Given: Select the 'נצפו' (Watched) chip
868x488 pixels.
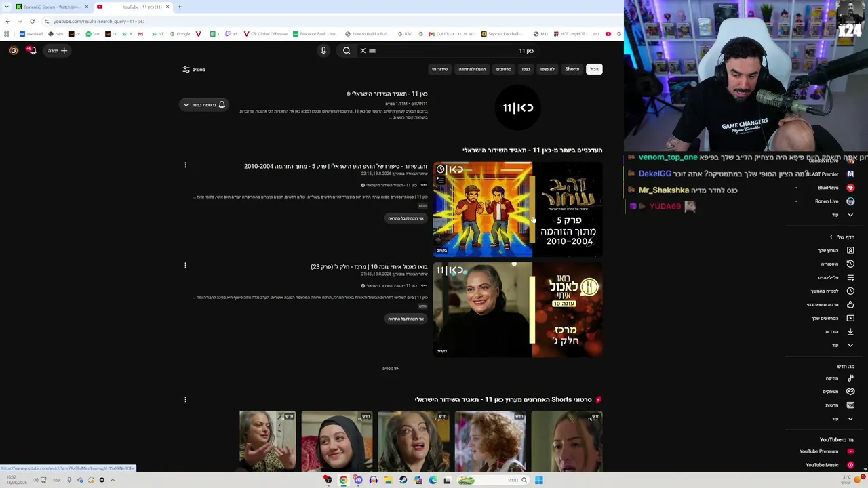Looking at the screenshot, I should (x=526, y=69).
